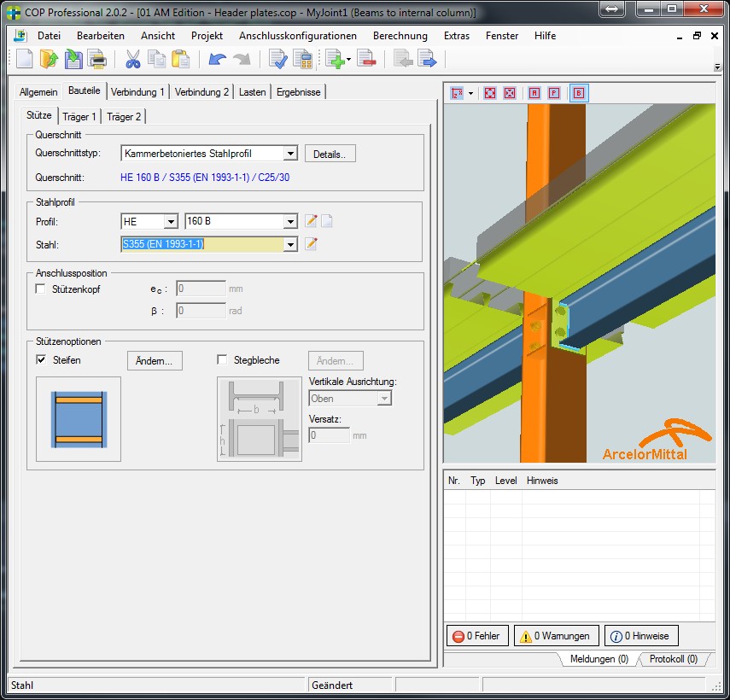Enable the Stützenkopf checkbox
Image resolution: width=730 pixels, height=700 pixels.
coord(41,289)
